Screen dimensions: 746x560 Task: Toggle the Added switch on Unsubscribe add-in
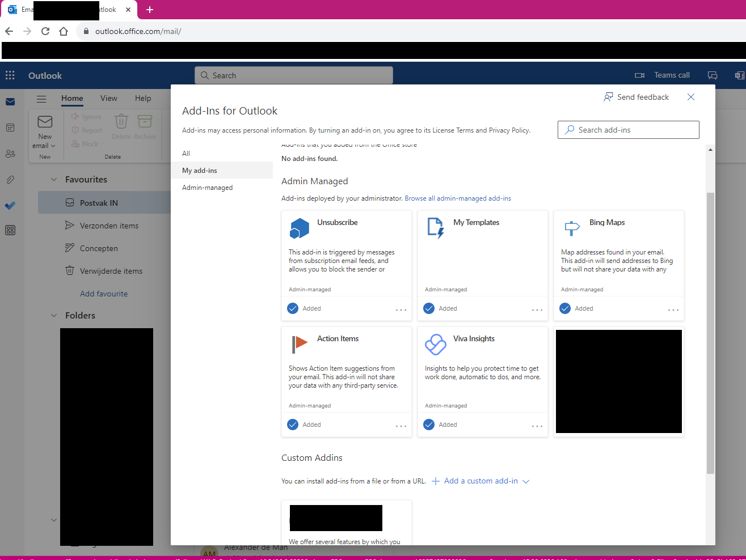293,308
